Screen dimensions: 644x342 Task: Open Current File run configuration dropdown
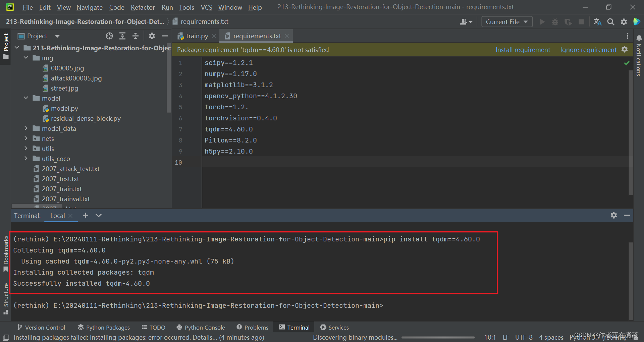pos(507,22)
